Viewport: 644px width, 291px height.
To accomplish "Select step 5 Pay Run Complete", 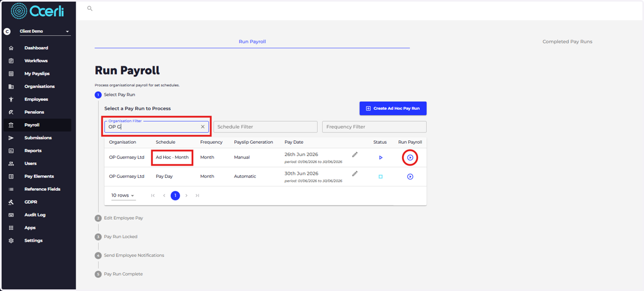I will (x=119, y=274).
